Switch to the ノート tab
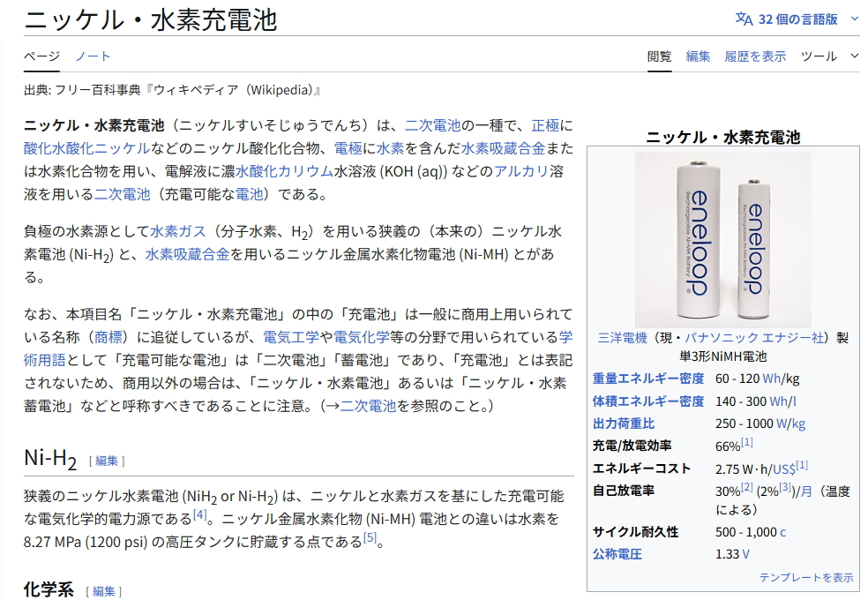This screenshot has height=600, width=868. pyautogui.click(x=93, y=56)
